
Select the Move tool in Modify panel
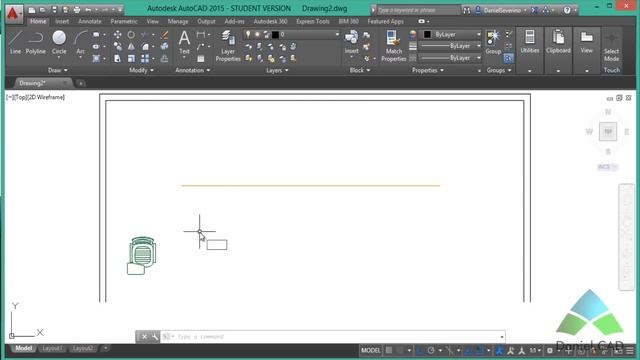(118, 35)
